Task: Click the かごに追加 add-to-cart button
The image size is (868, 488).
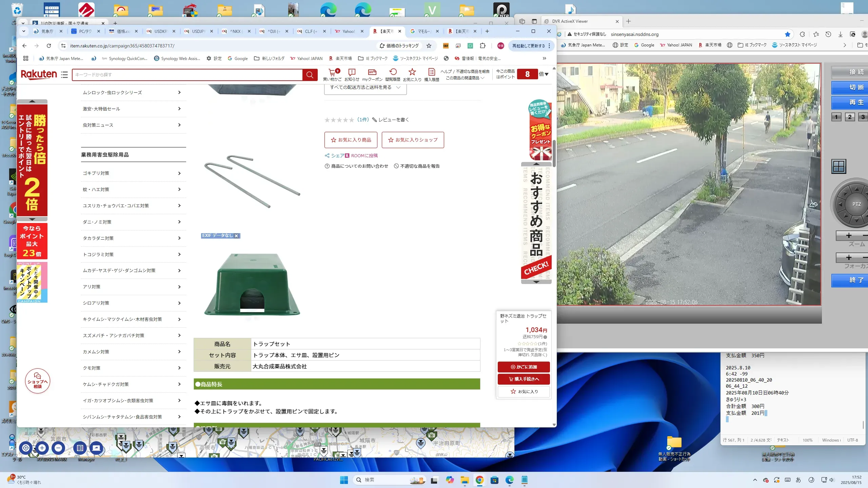Action: pyautogui.click(x=524, y=367)
